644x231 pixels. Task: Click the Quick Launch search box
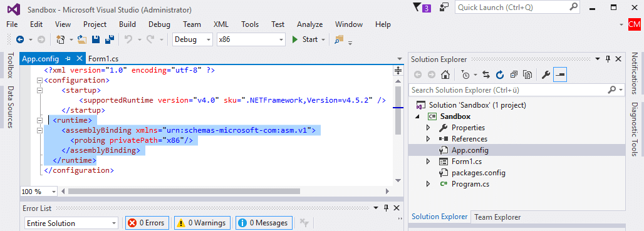pyautogui.click(x=517, y=7)
